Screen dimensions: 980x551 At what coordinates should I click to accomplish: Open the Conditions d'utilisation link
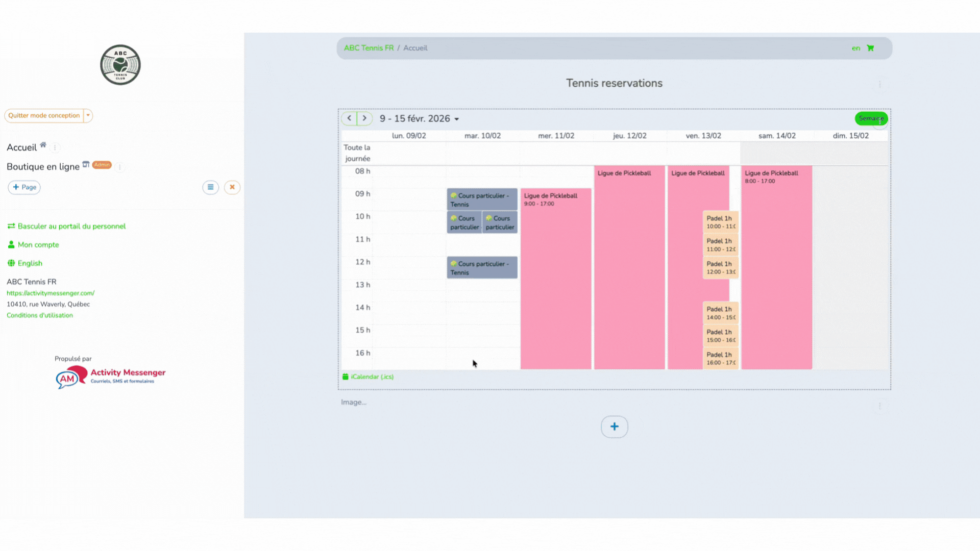point(40,315)
